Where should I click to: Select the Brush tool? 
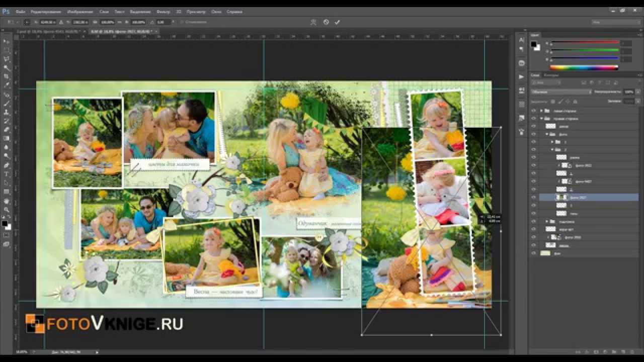tap(7, 103)
